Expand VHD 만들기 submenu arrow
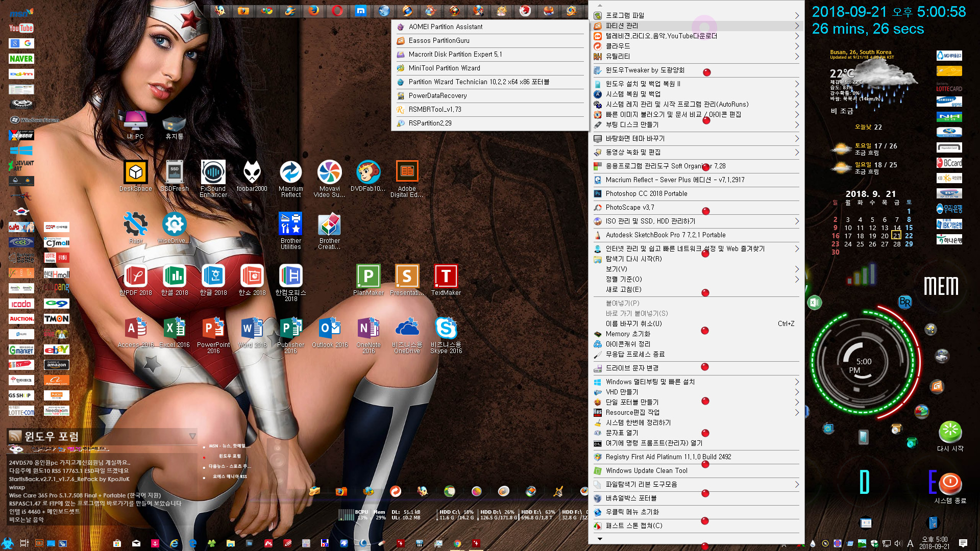 (x=796, y=392)
